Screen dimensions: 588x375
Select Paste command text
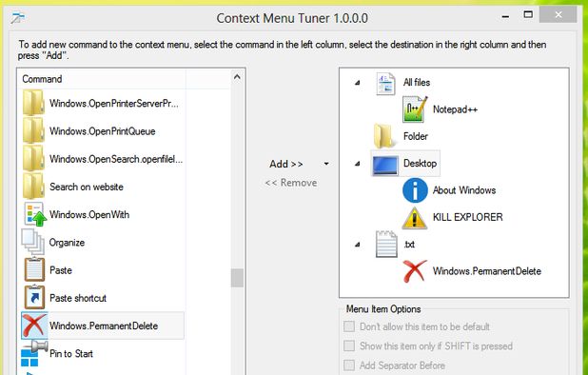(x=61, y=270)
